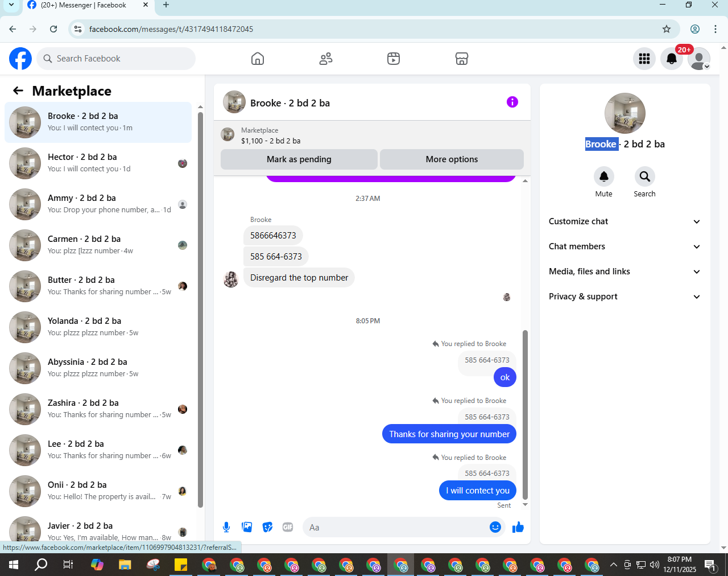The image size is (728, 576).
Task: Open Marketplace listing $1,100 - 2 bd 2 ba
Action: [x=271, y=141]
